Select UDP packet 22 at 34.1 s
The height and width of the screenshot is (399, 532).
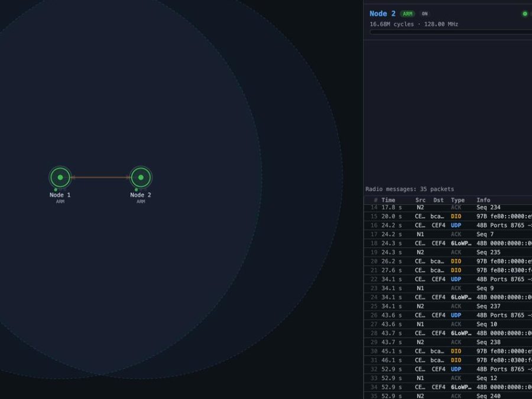pos(448,279)
